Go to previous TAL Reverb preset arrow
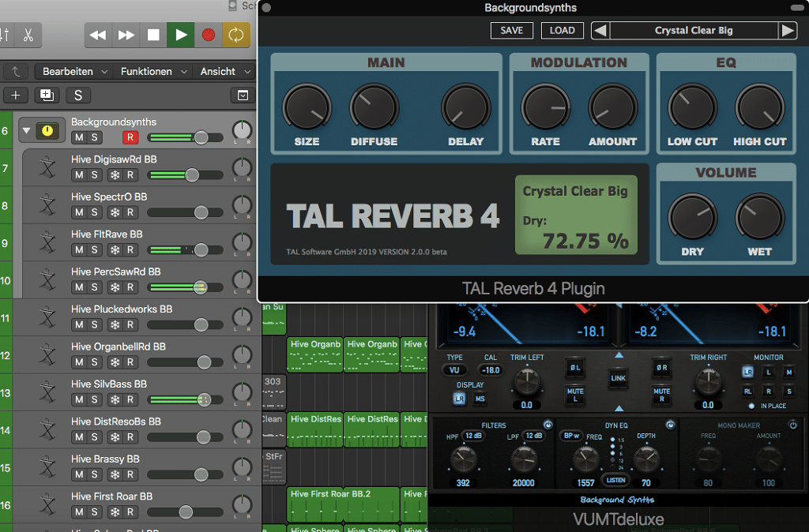 tap(600, 31)
